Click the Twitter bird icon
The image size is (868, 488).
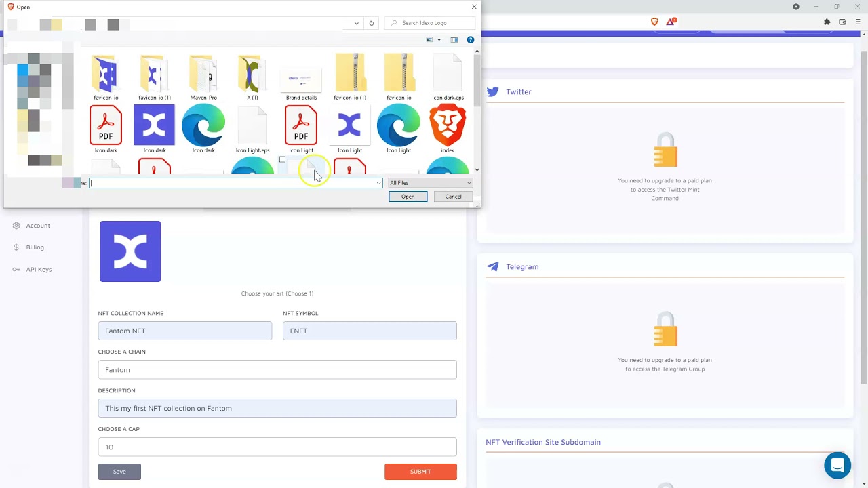(493, 91)
